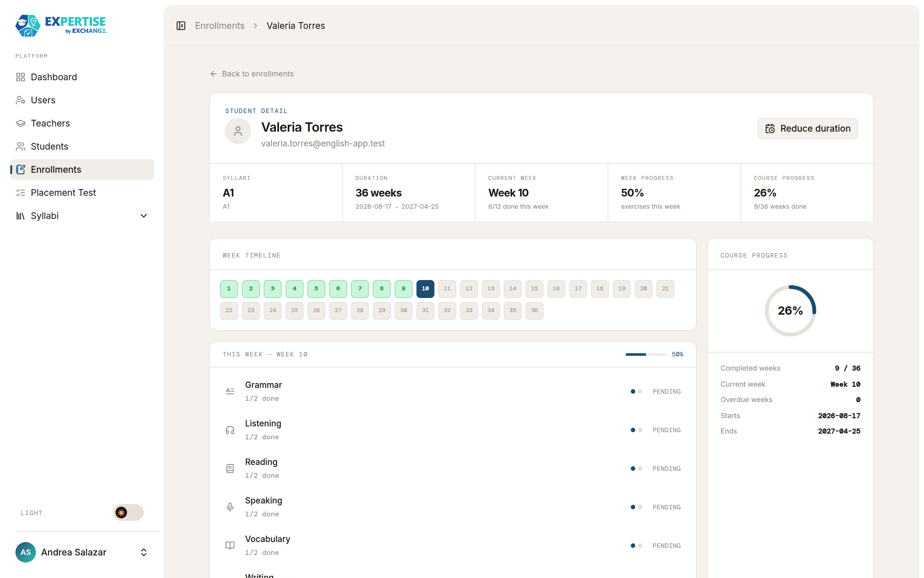Image resolution: width=924 pixels, height=578 pixels.
Task: Select Placement Test in the sidebar
Action: click(x=82, y=193)
